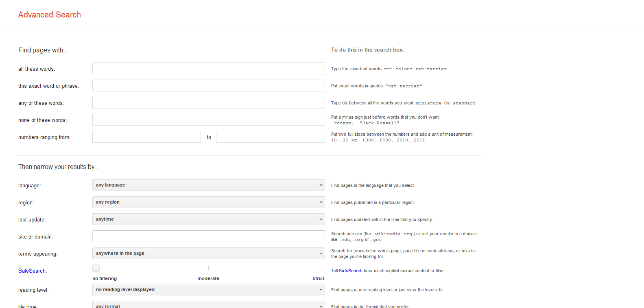Screen dimensions: 644x308
Task: Expand the 'anywhere in the page' dropdown
Action: (x=208, y=254)
